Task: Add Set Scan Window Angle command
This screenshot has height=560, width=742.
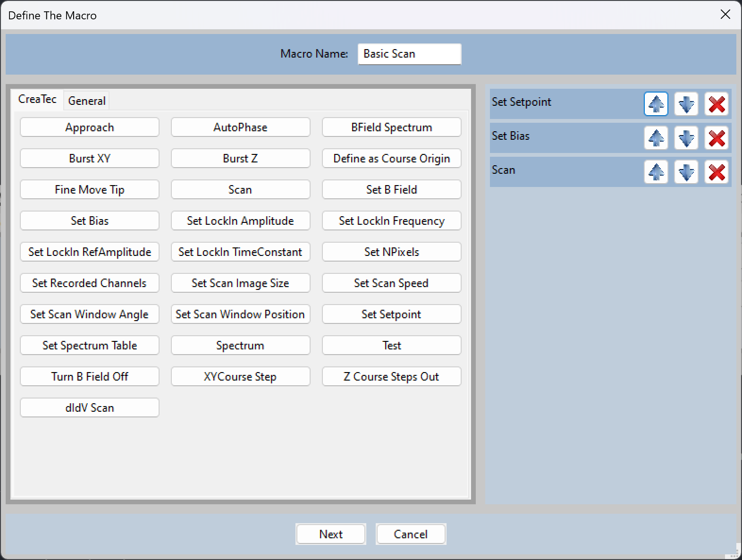Action: click(x=90, y=314)
